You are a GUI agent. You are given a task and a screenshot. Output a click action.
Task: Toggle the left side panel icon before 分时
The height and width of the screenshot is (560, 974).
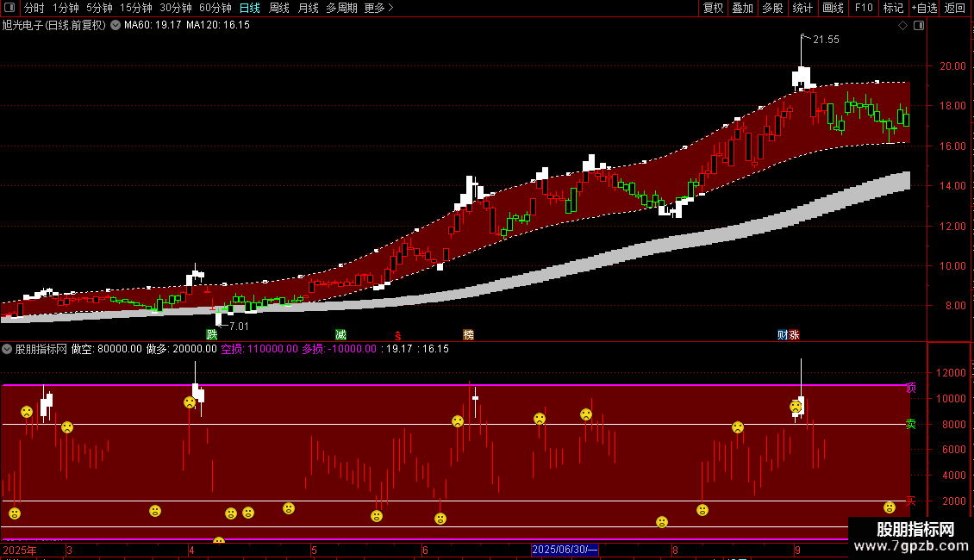pyautogui.click(x=9, y=8)
